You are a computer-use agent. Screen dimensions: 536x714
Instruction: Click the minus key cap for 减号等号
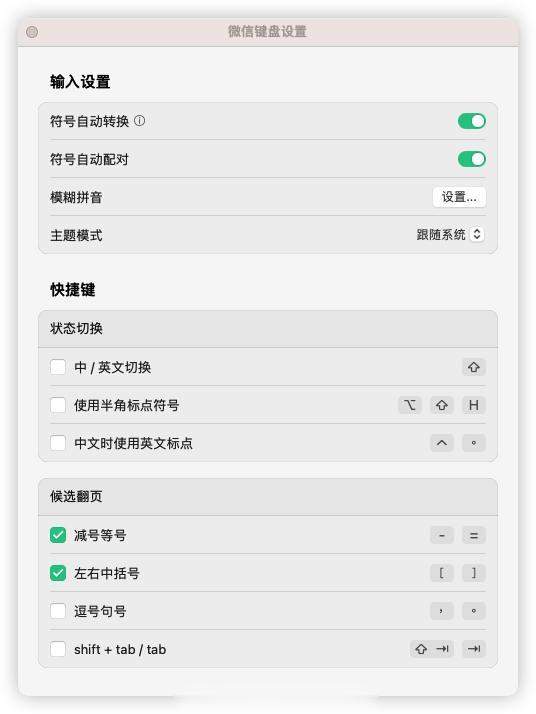[x=442, y=535]
